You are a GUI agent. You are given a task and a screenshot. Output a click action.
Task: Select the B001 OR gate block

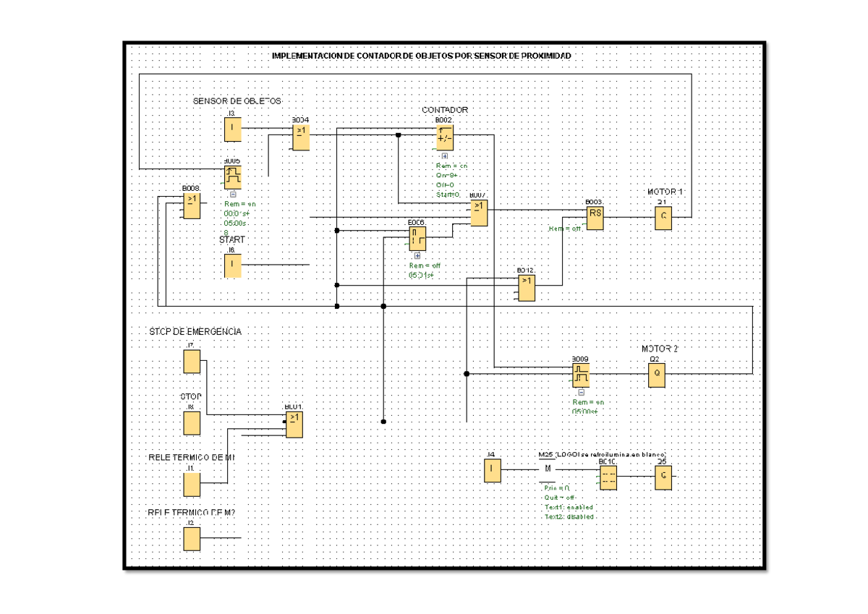(x=294, y=425)
